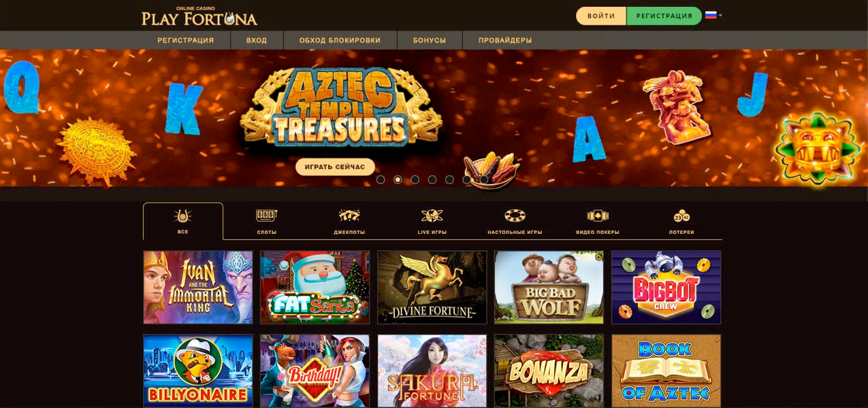
Task: Expand the Russian flag language dropdown
Action: pyautogui.click(x=713, y=15)
